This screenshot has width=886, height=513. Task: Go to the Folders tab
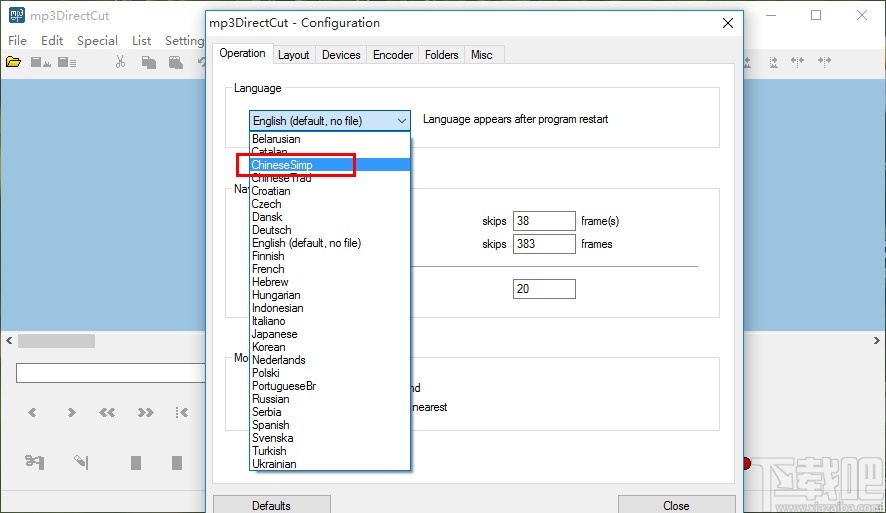click(441, 55)
